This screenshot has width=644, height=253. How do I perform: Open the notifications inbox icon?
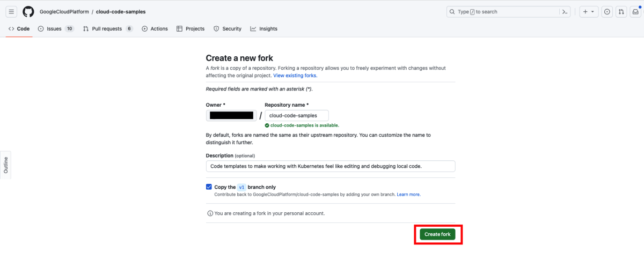[x=635, y=11]
